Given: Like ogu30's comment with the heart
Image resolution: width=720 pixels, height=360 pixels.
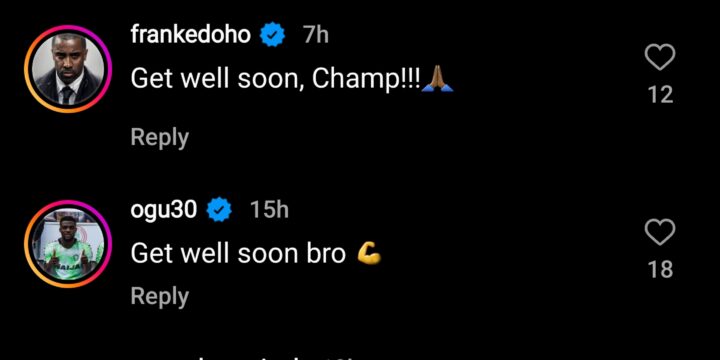Looking at the screenshot, I should pyautogui.click(x=660, y=232).
